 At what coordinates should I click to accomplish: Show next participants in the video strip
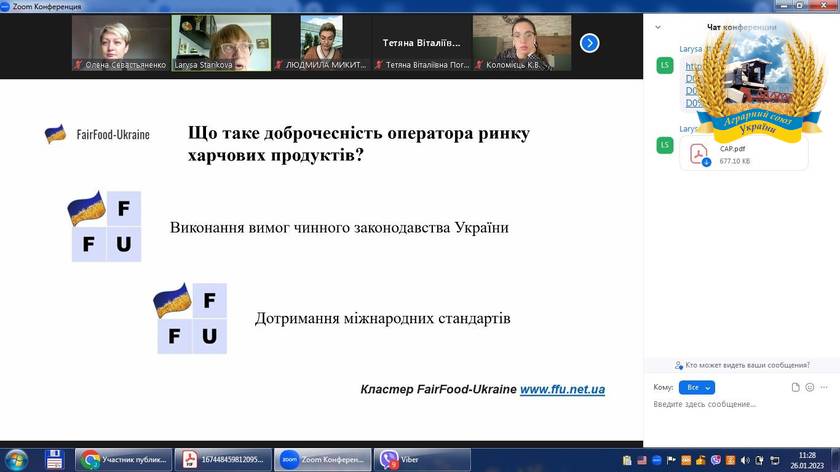point(589,43)
